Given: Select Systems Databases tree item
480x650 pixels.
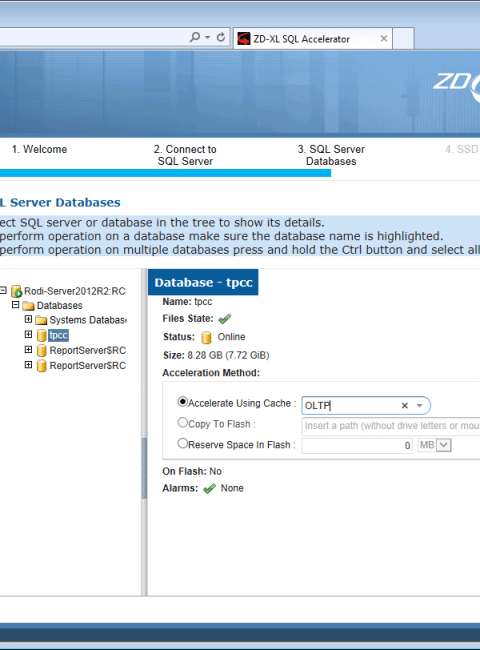Looking at the screenshot, I should tap(88, 320).
